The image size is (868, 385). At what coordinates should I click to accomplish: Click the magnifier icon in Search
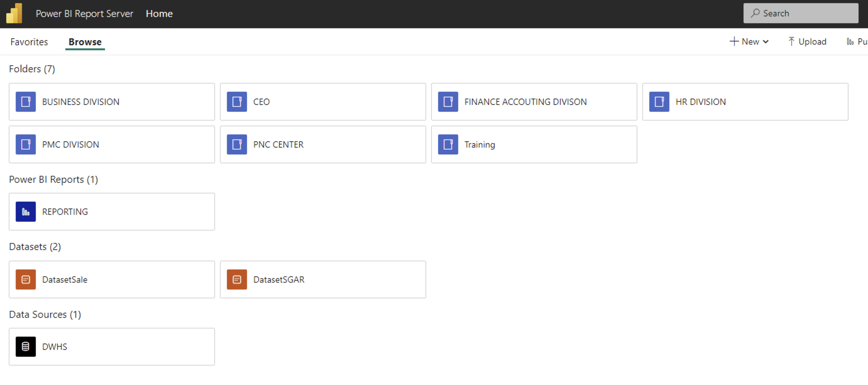tap(755, 13)
